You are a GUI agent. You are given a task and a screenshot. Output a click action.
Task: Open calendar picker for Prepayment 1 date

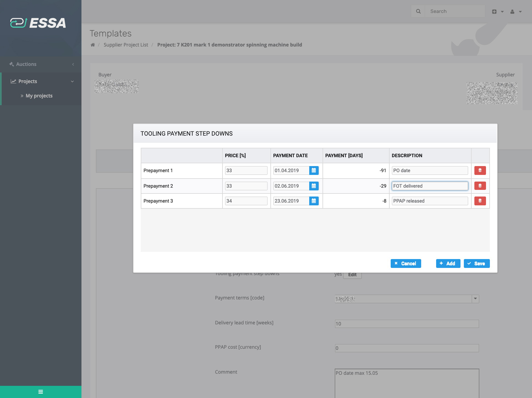[x=314, y=170]
